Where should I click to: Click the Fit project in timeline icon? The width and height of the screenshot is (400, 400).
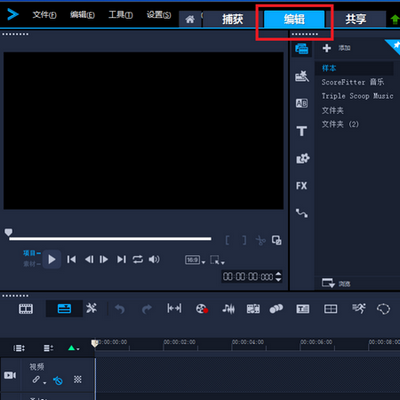[174, 309]
